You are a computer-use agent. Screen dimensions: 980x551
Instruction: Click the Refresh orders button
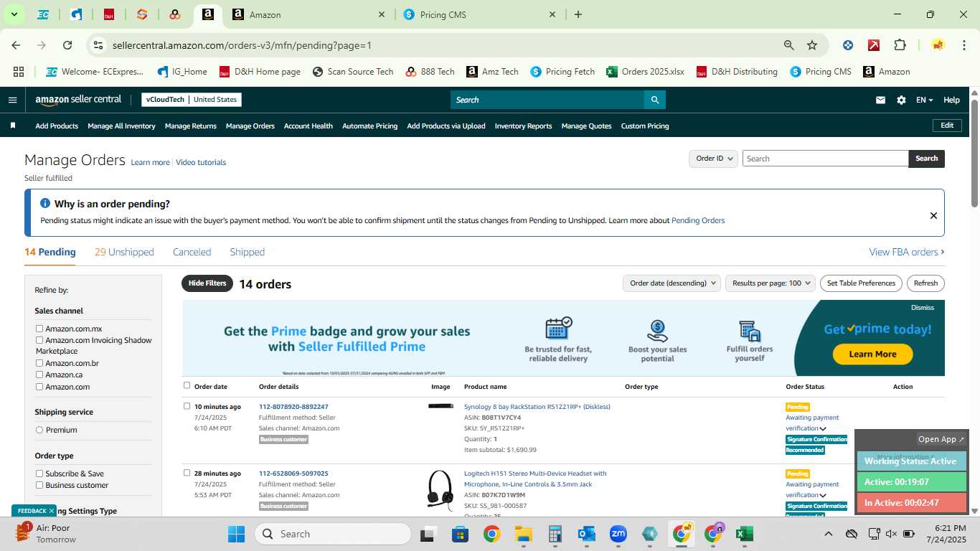[x=925, y=283]
